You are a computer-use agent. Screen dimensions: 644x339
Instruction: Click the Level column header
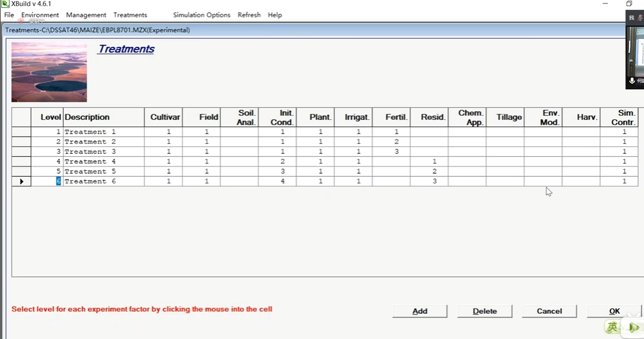coord(47,117)
